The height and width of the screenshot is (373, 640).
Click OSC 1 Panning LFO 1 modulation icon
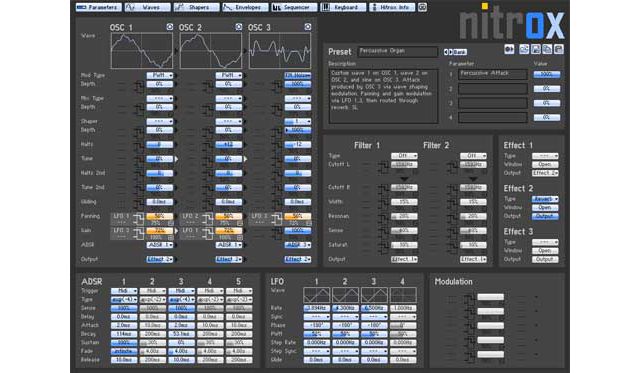point(138,219)
